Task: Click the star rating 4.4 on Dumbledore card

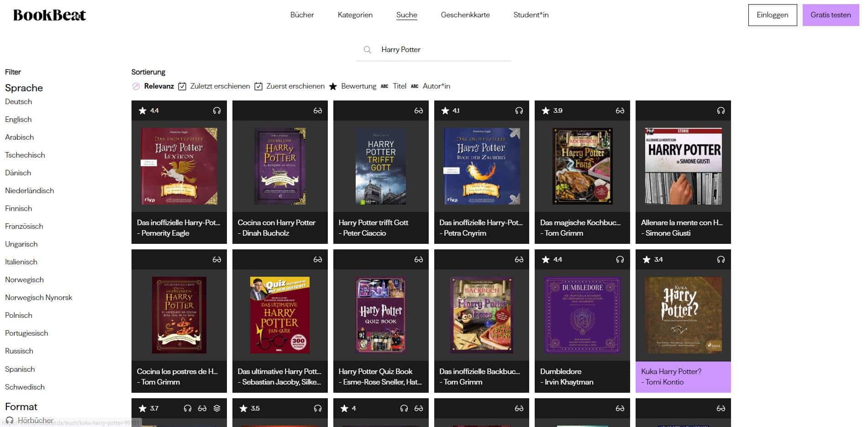Action: coord(552,259)
